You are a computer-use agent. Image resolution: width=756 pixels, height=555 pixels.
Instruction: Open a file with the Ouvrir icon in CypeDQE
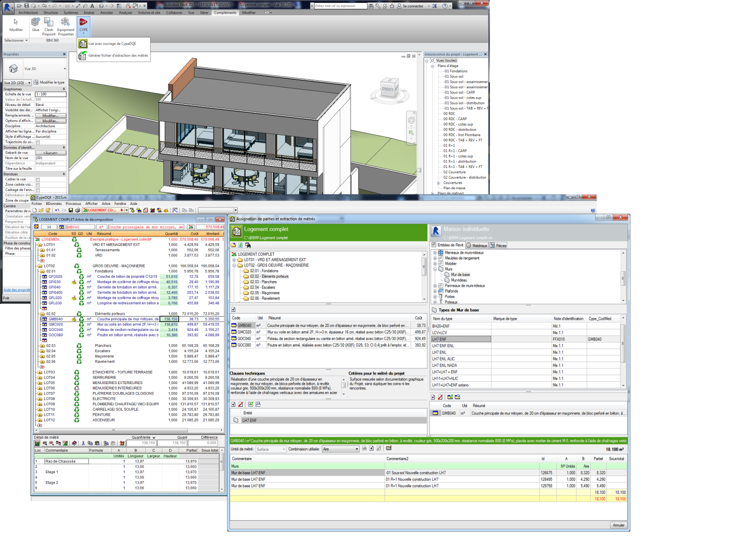click(42, 209)
